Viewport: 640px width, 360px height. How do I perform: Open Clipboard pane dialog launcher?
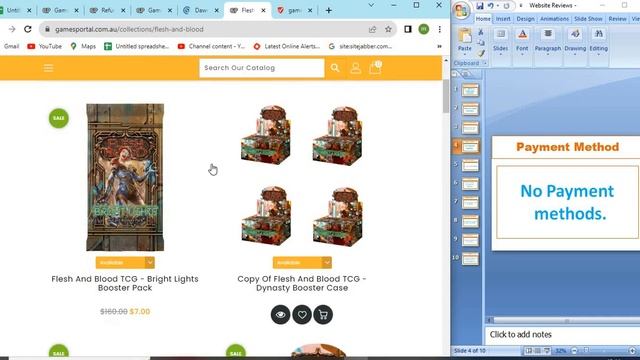coord(485,63)
